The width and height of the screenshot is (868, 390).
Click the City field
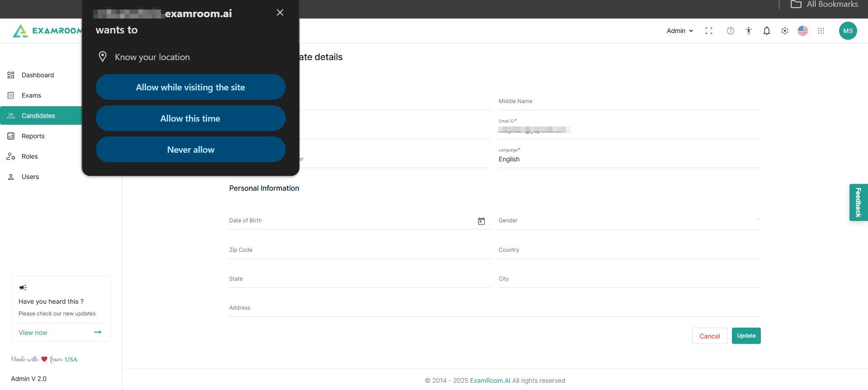(630, 279)
